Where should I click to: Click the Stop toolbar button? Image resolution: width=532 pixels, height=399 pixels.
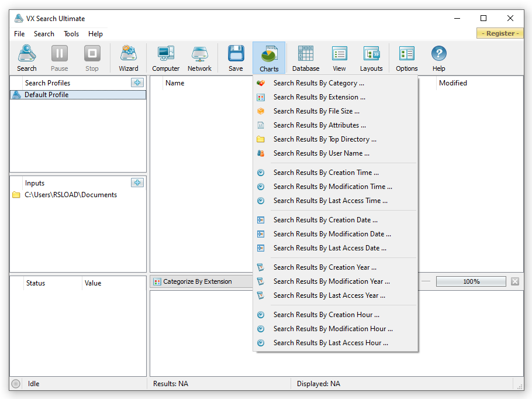tap(92, 58)
